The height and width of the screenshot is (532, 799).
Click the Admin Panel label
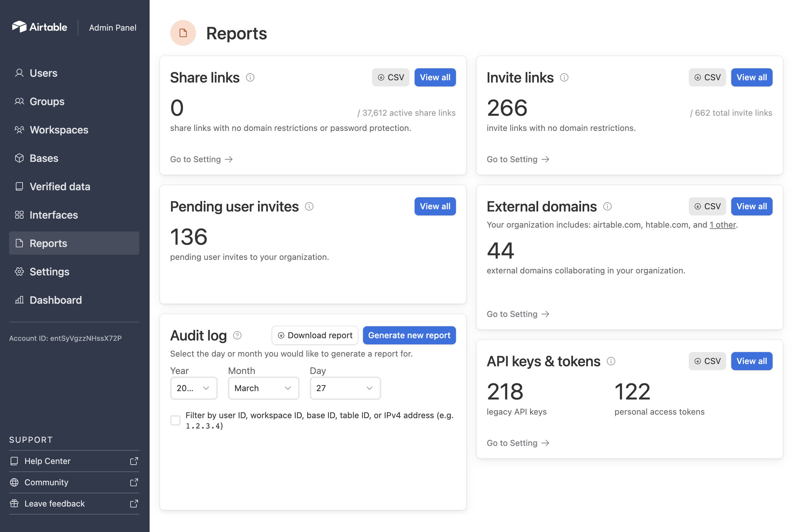click(113, 27)
